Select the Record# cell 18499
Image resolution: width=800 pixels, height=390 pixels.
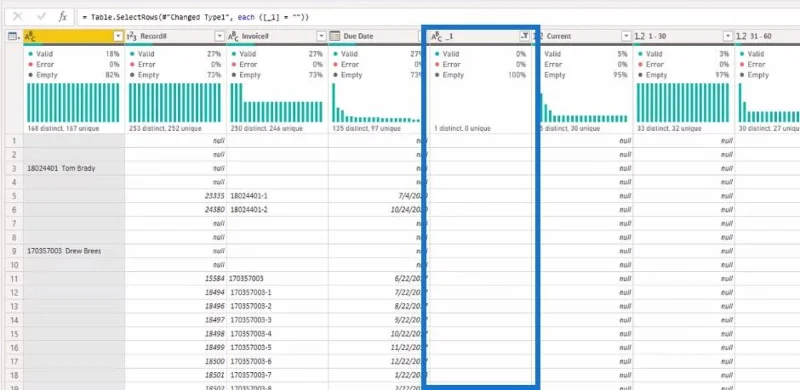pyautogui.click(x=176, y=348)
